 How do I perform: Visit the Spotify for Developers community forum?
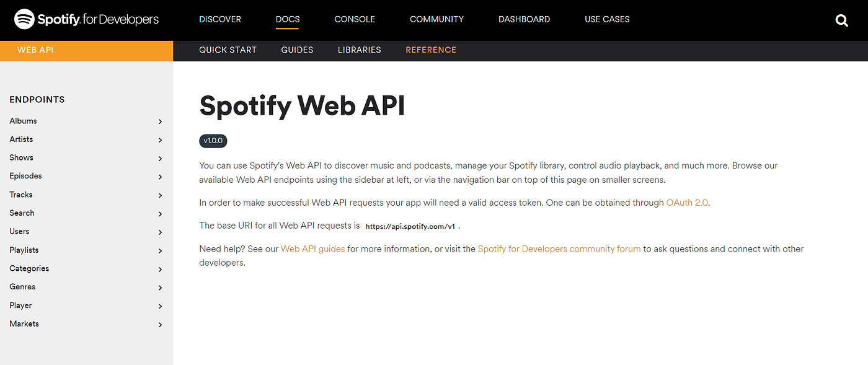[559, 248]
